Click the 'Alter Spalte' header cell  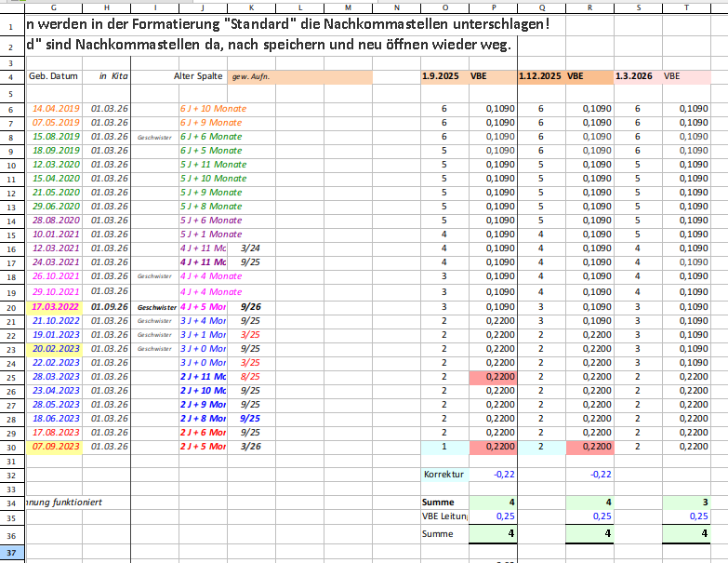[198, 76]
